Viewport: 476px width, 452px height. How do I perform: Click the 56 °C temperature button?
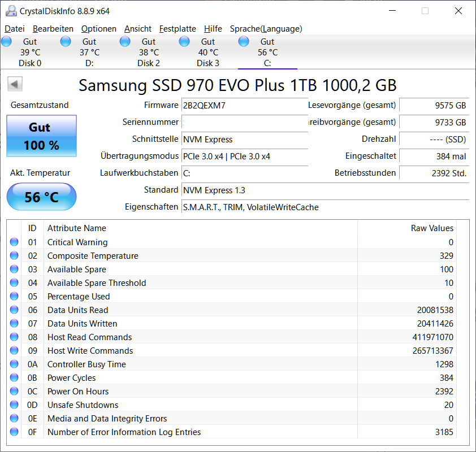point(42,197)
